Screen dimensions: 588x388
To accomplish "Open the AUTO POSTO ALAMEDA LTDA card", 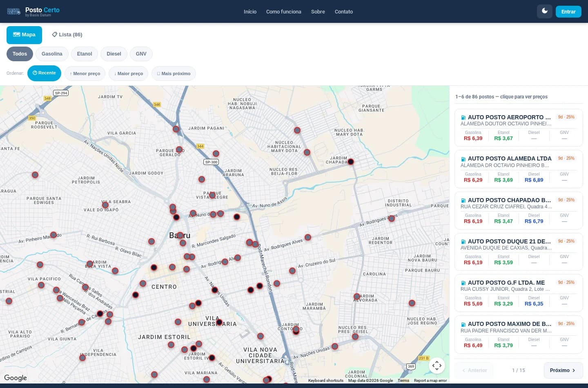I will point(519,169).
